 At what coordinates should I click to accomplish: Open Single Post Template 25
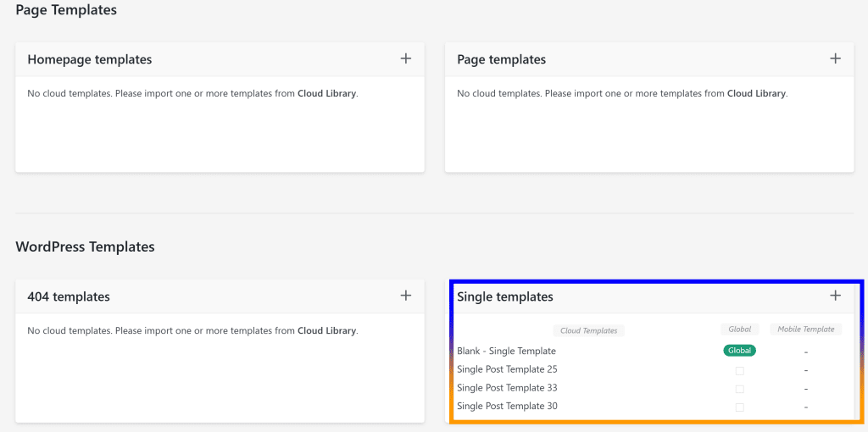click(x=507, y=369)
